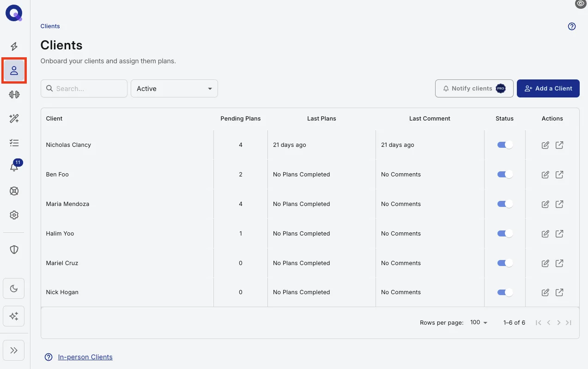
Task: Open Maria Mendoza external link icon
Action: pos(559,204)
